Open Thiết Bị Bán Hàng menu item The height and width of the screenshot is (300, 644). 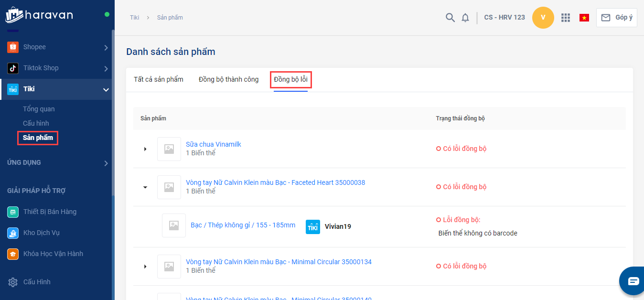57,212
